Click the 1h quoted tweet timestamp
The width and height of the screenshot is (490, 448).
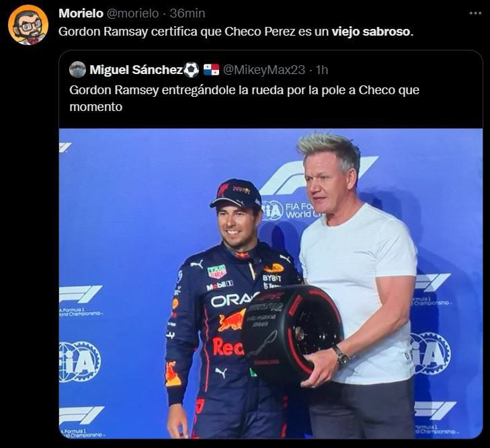pos(321,70)
